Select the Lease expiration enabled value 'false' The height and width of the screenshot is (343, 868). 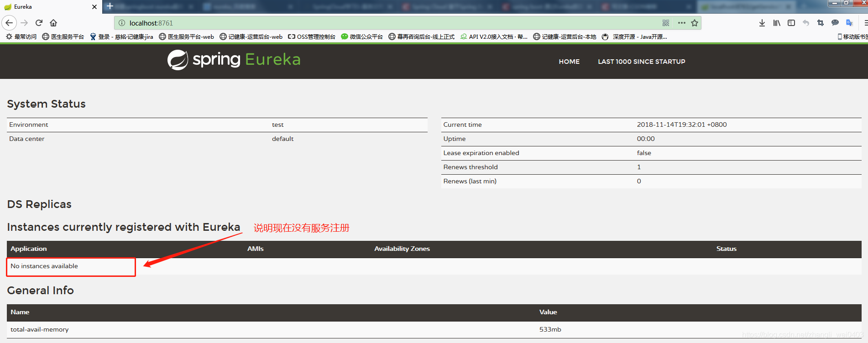[644, 153]
